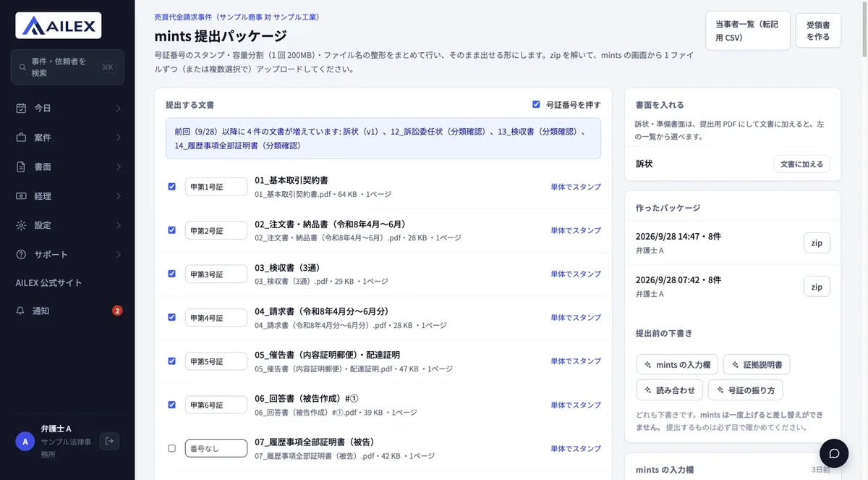This screenshot has width=868, height=480.
Task: Click 単体でスタンプ for 01_基本取引契約書
Action: coord(576,187)
